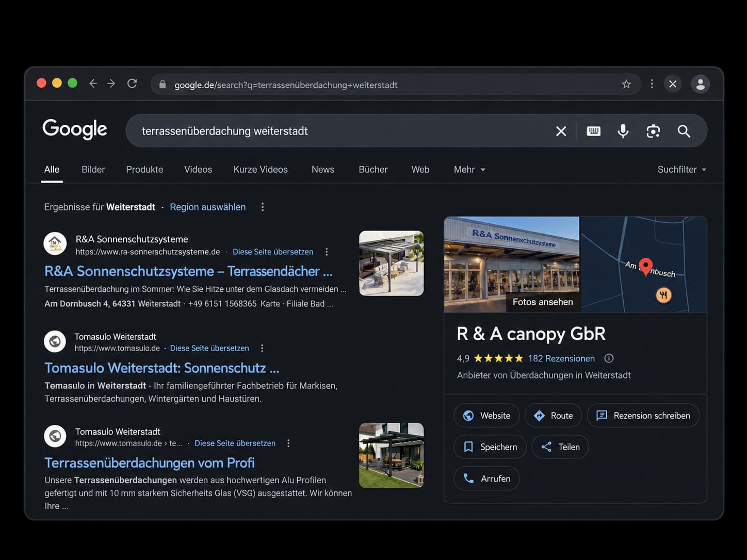Open the 182 Rezensionen link
Screen dimensions: 747x560
pos(561,358)
